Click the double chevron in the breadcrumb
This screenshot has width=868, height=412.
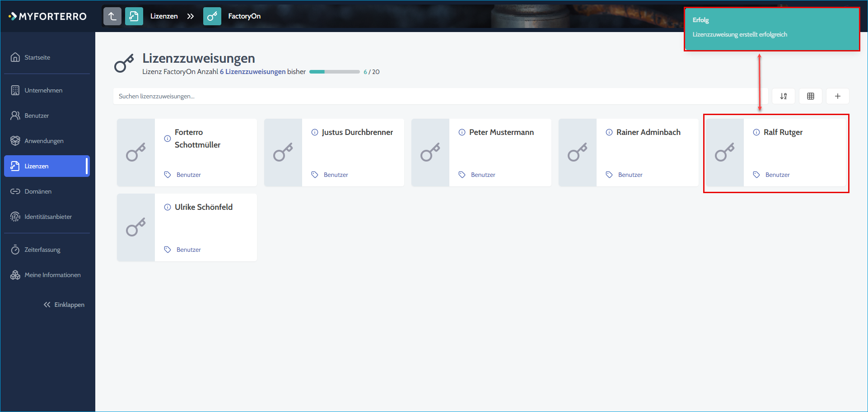191,16
